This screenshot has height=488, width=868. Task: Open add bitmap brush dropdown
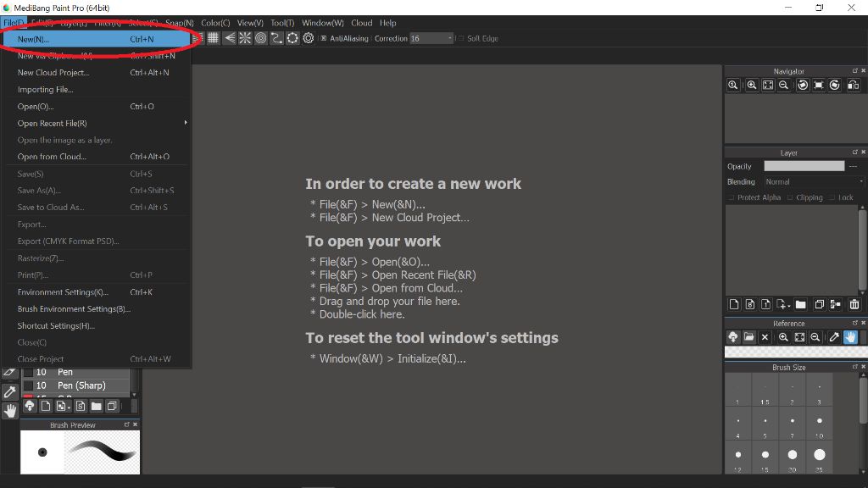69,408
